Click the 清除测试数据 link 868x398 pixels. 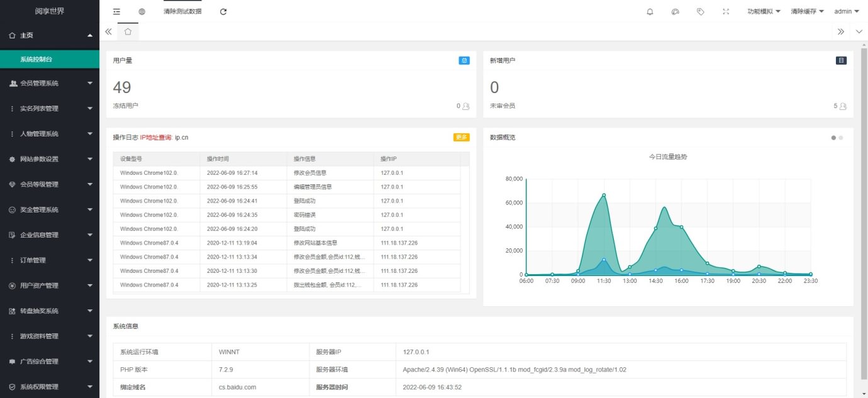(182, 11)
